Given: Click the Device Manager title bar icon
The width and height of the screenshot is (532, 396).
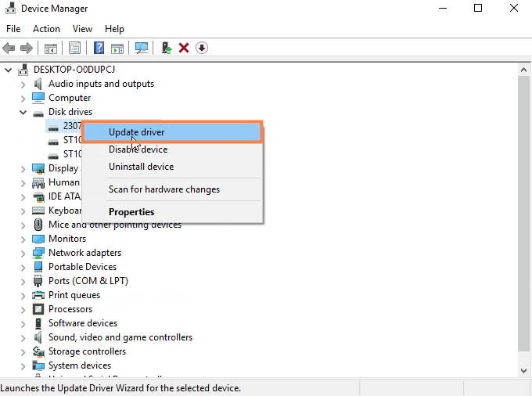Looking at the screenshot, I should 10,8.
